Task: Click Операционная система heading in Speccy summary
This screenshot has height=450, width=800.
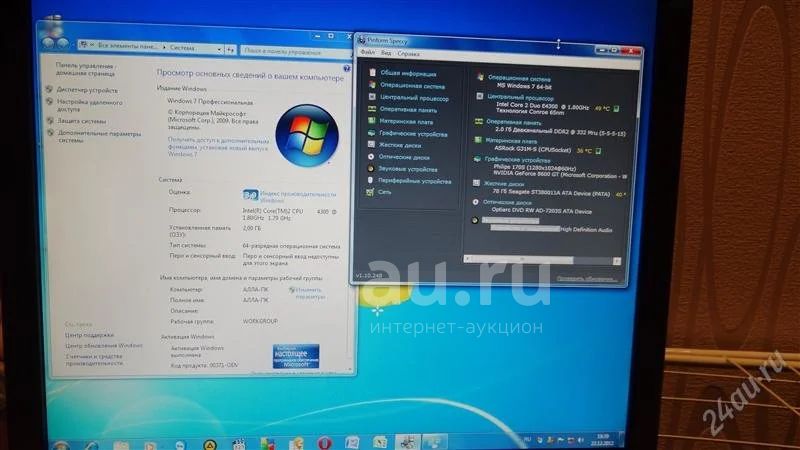Action: (519, 79)
